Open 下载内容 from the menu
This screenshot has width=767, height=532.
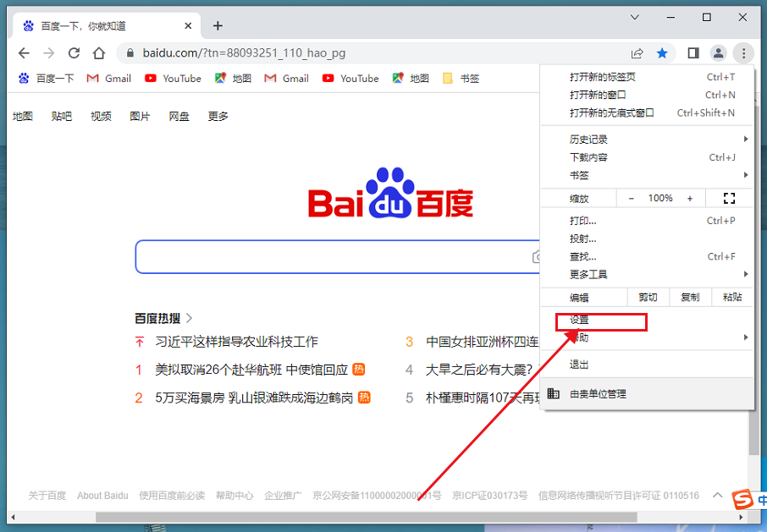(647, 157)
